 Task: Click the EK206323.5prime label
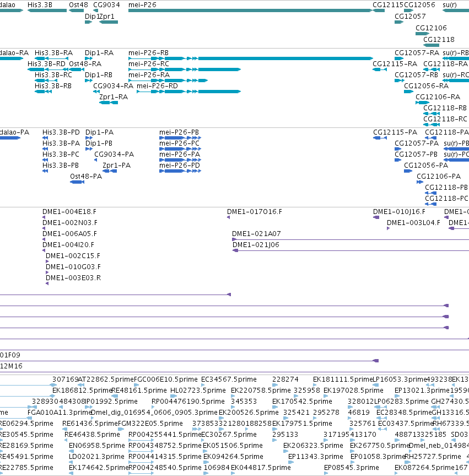pos(313,446)
